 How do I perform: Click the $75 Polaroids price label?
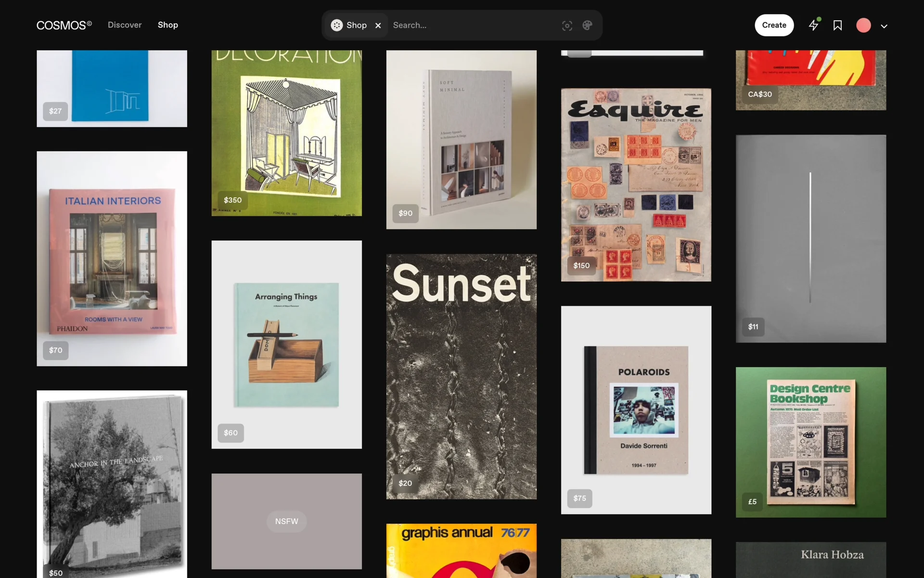pyautogui.click(x=579, y=498)
